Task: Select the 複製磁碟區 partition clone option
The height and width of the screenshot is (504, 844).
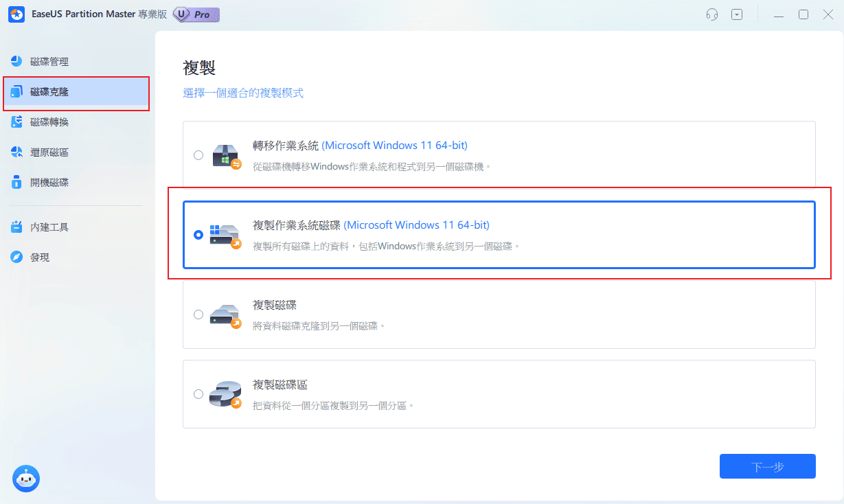Action: [198, 394]
